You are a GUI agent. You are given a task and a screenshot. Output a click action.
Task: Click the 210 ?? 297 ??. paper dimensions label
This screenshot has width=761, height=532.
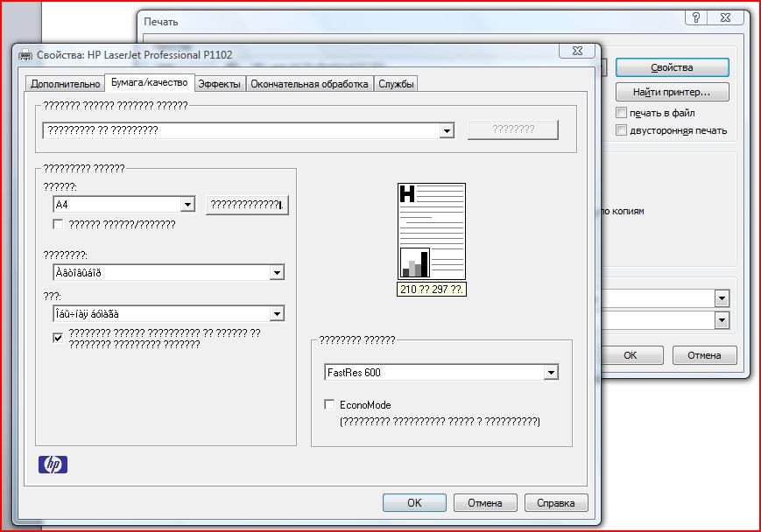tap(432, 290)
